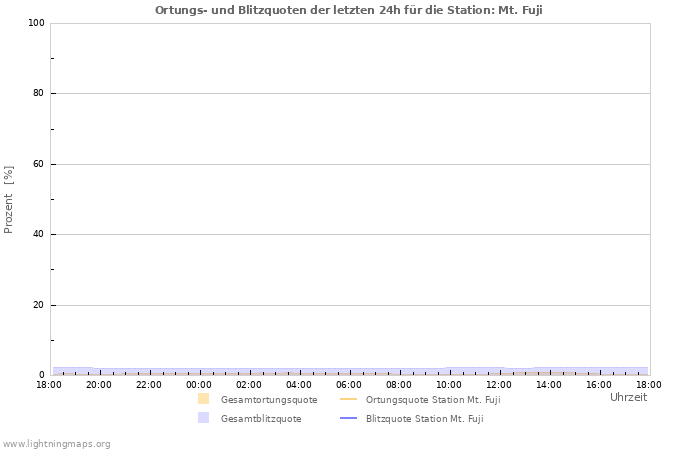700x450 pixels.
Task: Select the Gesamtblitzquote legend label
Action: [x=260, y=419]
